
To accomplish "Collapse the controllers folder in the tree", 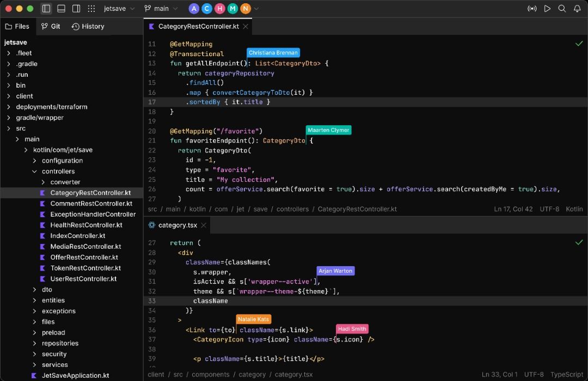I will [x=34, y=171].
